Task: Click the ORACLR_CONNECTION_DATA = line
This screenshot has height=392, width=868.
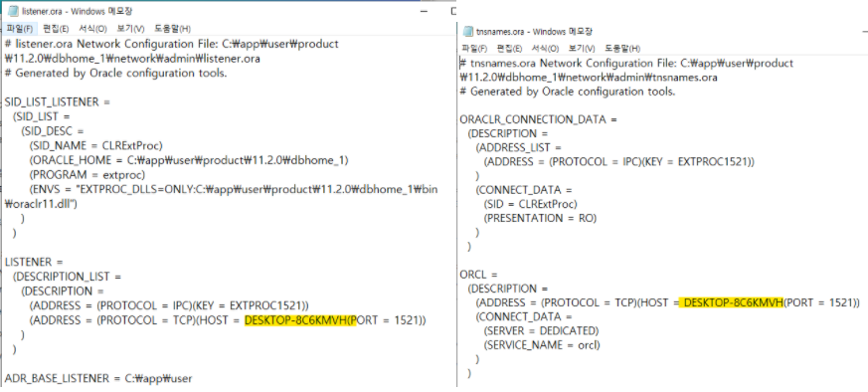Action: click(x=538, y=119)
